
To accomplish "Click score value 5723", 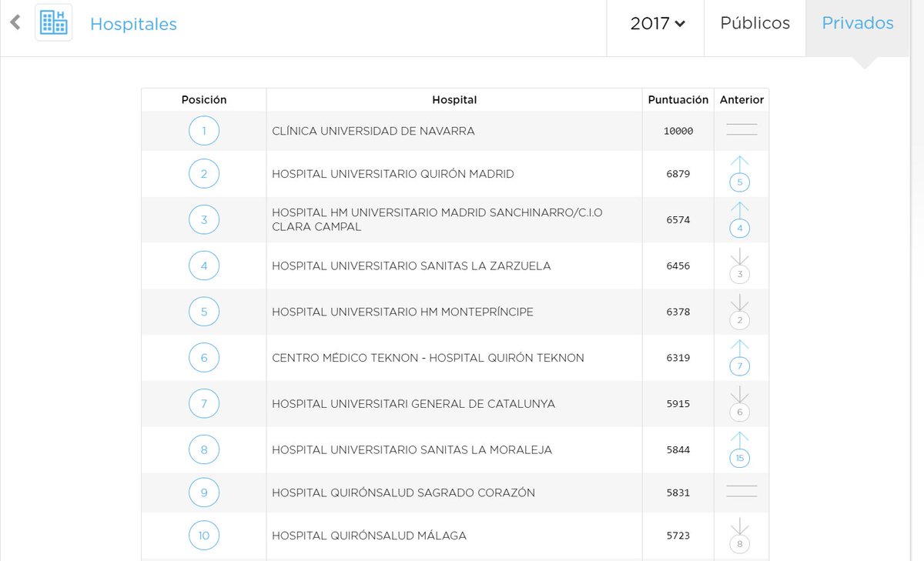I will 678,536.
